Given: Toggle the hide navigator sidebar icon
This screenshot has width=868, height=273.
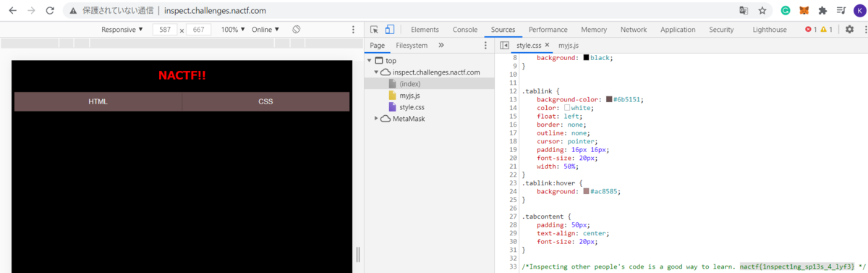Looking at the screenshot, I should tap(505, 46).
